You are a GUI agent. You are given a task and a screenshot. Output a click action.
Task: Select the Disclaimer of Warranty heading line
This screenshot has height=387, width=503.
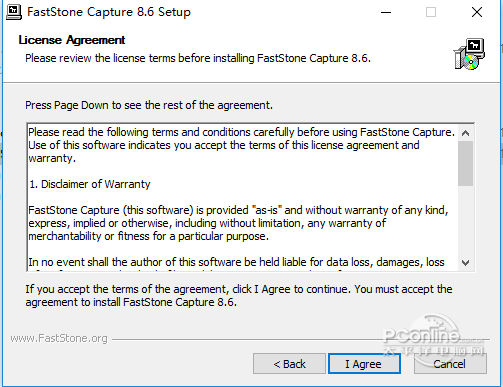point(90,184)
